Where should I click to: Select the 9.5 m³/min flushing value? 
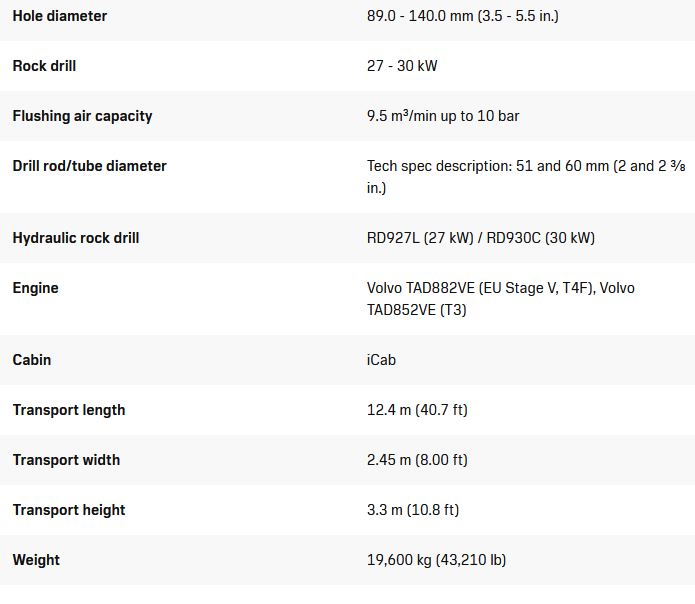(443, 116)
